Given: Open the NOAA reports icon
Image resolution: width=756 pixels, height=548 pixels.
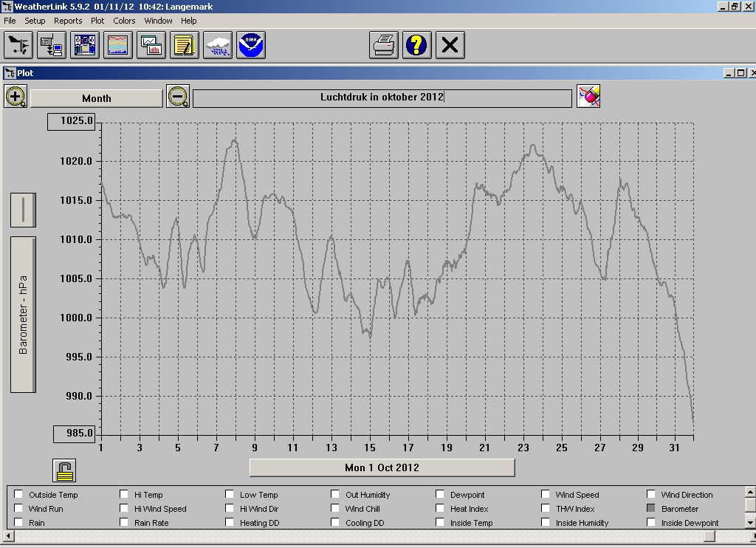Looking at the screenshot, I should [x=251, y=45].
